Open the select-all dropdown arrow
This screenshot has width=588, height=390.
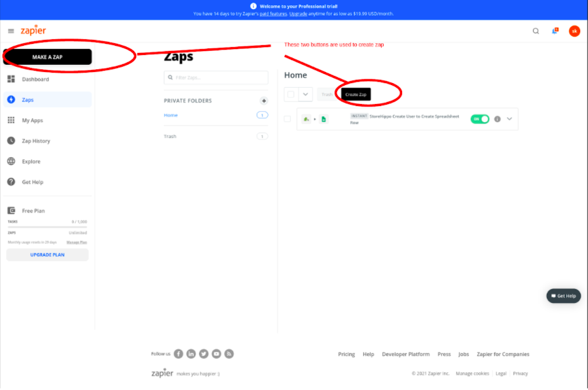(x=306, y=94)
